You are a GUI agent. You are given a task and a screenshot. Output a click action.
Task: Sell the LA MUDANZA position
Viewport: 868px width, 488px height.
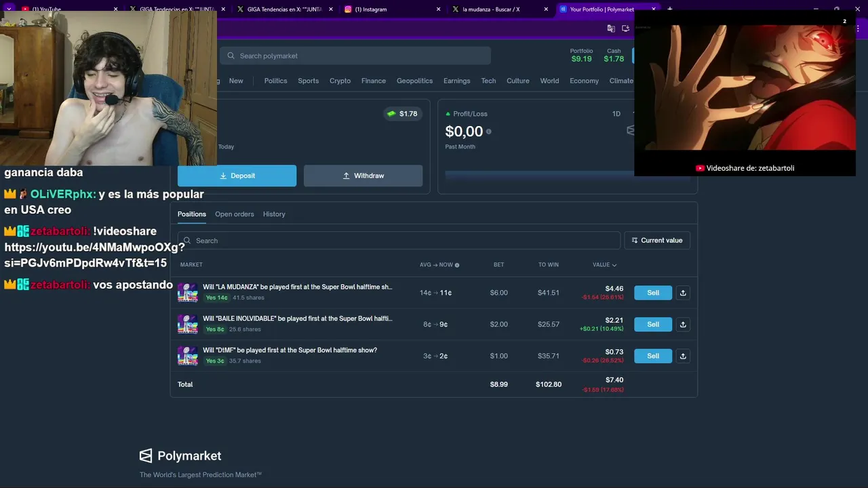[653, 293]
